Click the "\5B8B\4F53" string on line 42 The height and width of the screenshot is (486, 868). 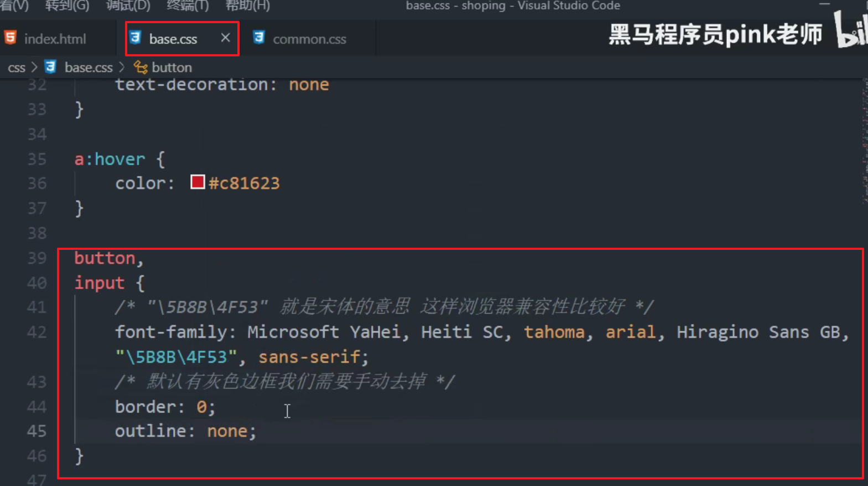pos(176,357)
